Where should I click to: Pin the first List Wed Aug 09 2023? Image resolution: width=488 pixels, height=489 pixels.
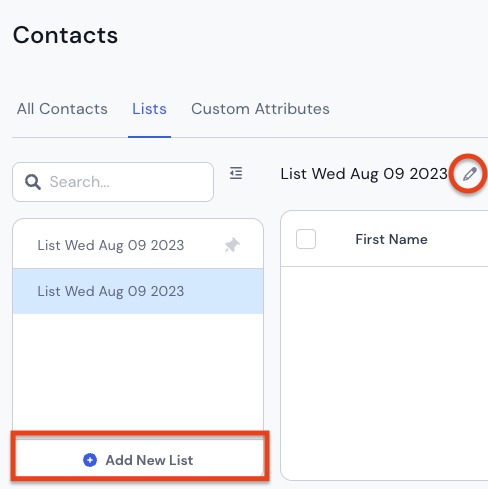click(232, 245)
